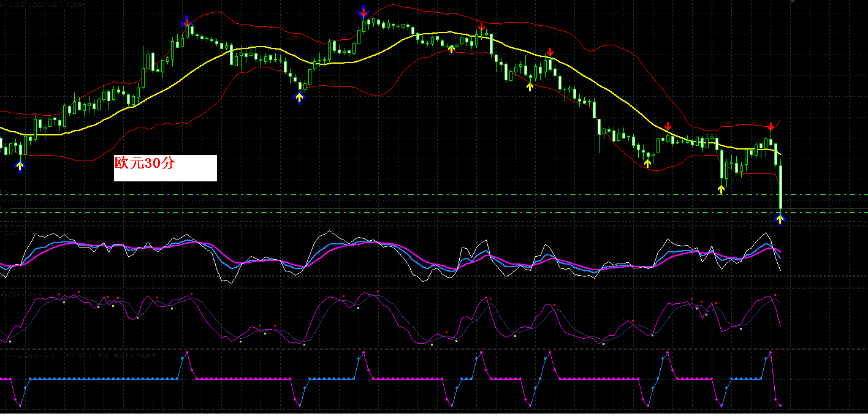Click the blue-yellow up arrow left of 欧元30分 label
Image resolution: width=868 pixels, height=416 pixels.
pyautogui.click(x=20, y=166)
